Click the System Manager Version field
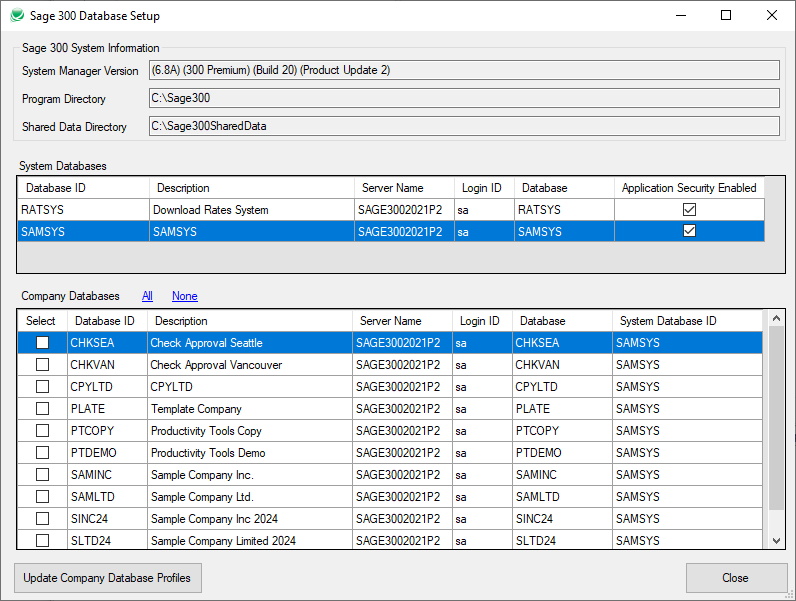796x601 pixels. click(x=464, y=70)
